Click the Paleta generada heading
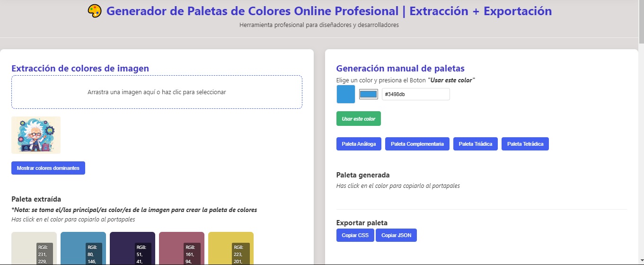The image size is (644, 265). (x=363, y=175)
